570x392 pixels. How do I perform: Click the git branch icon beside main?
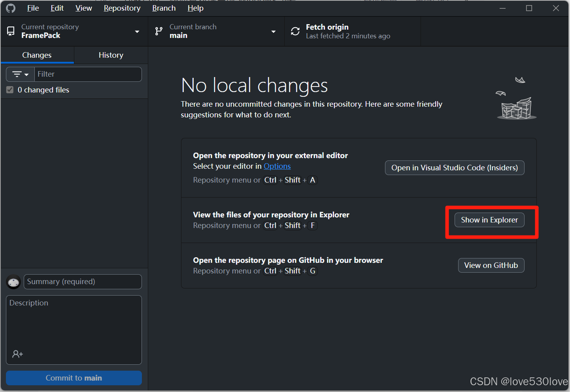coord(159,31)
